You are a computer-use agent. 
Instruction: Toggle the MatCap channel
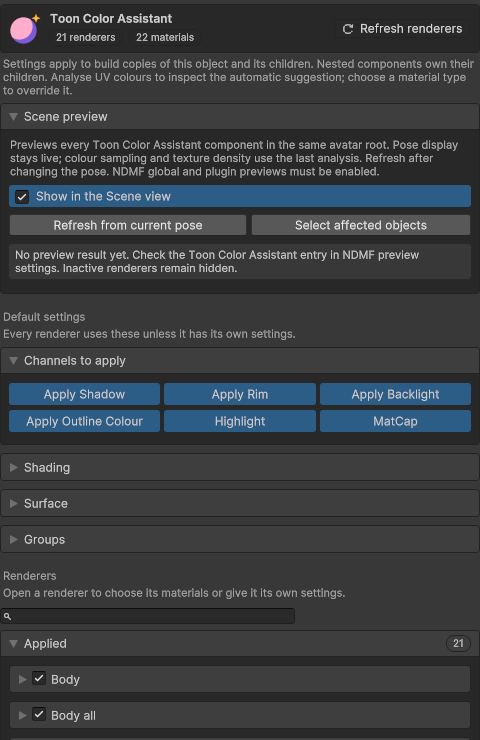[x=396, y=421]
